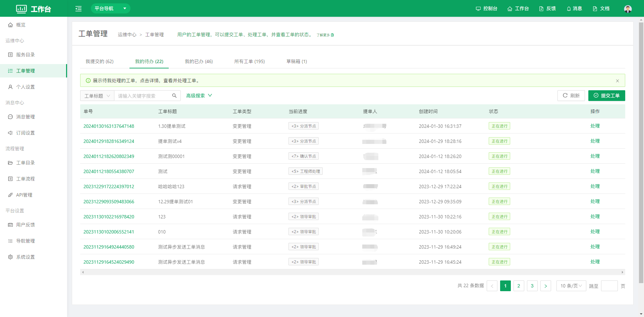Viewport: 644px width, 317px height.
Task: Click the 刷新 button
Action: 571,96
